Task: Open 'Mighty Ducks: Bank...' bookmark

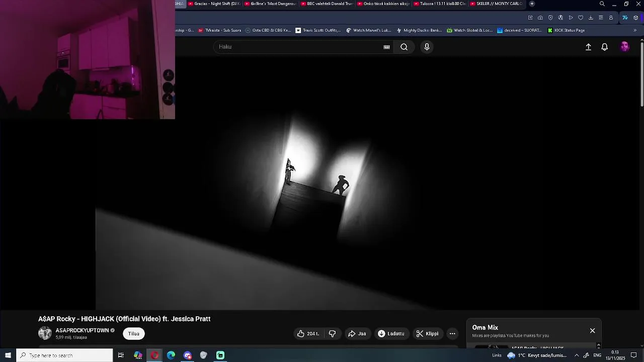Action: (419, 30)
